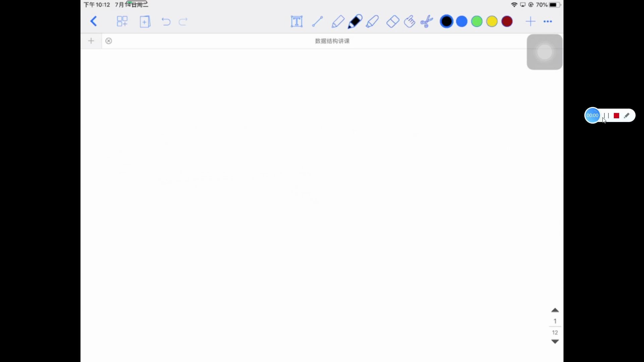Close the 数据结构讲课 tab
The image size is (644, 362).
pyautogui.click(x=109, y=41)
